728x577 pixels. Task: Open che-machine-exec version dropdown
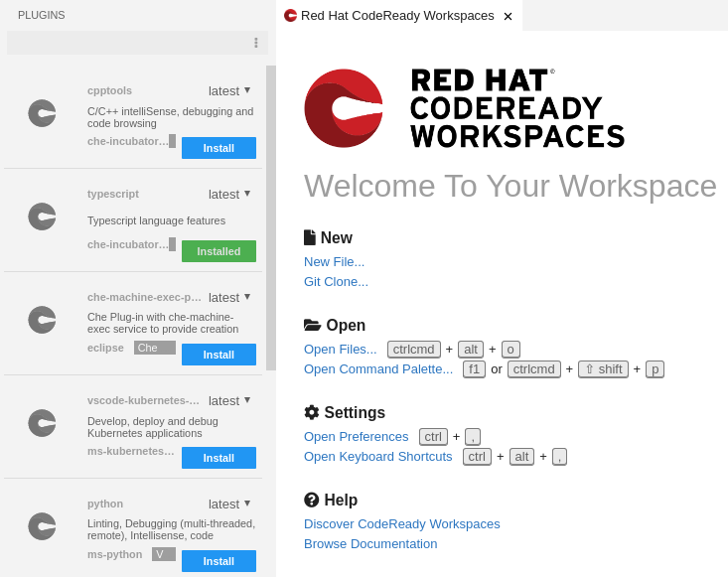[229, 298]
